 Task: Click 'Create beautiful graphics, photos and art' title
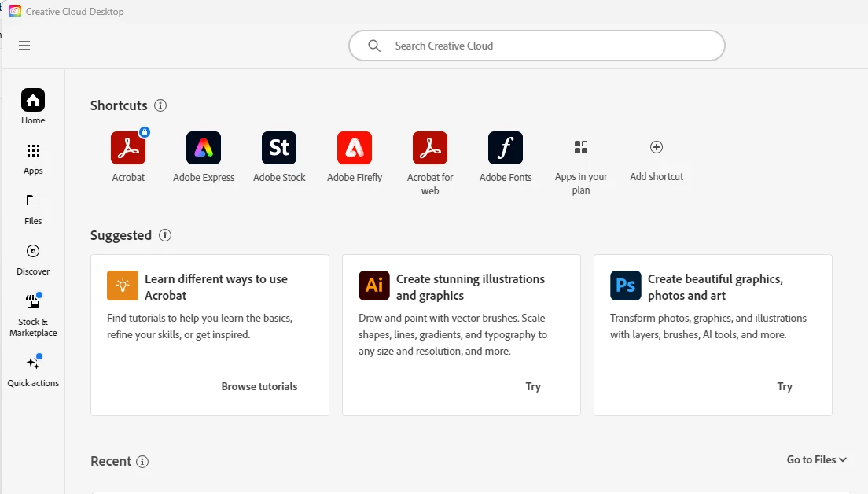click(715, 287)
